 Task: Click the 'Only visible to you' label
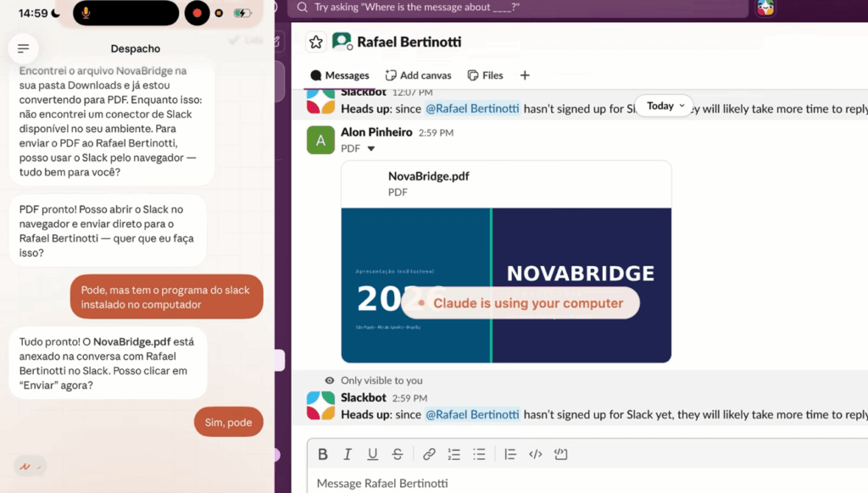tap(381, 380)
